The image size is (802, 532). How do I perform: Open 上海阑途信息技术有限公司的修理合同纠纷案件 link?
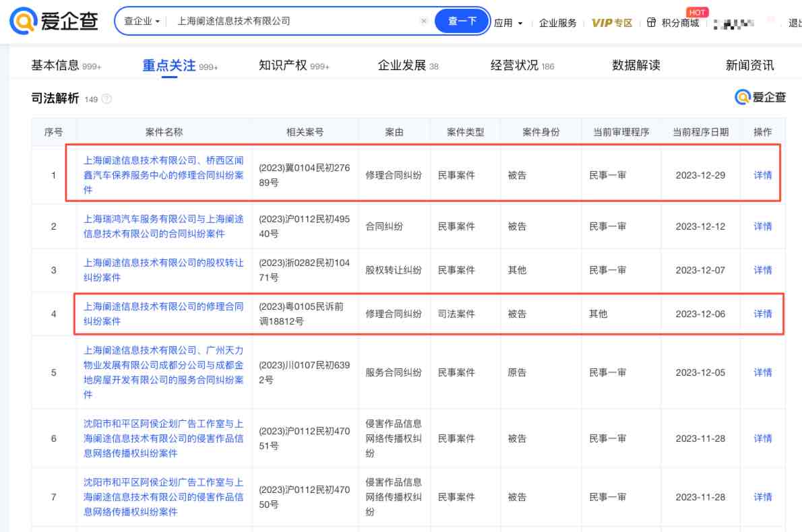coord(164,314)
